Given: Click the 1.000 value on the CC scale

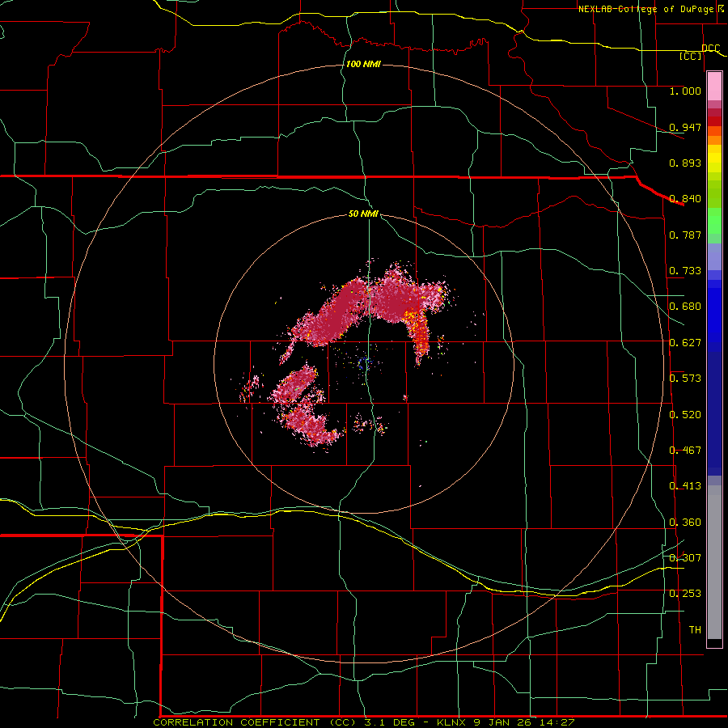Looking at the screenshot, I should click(685, 91).
